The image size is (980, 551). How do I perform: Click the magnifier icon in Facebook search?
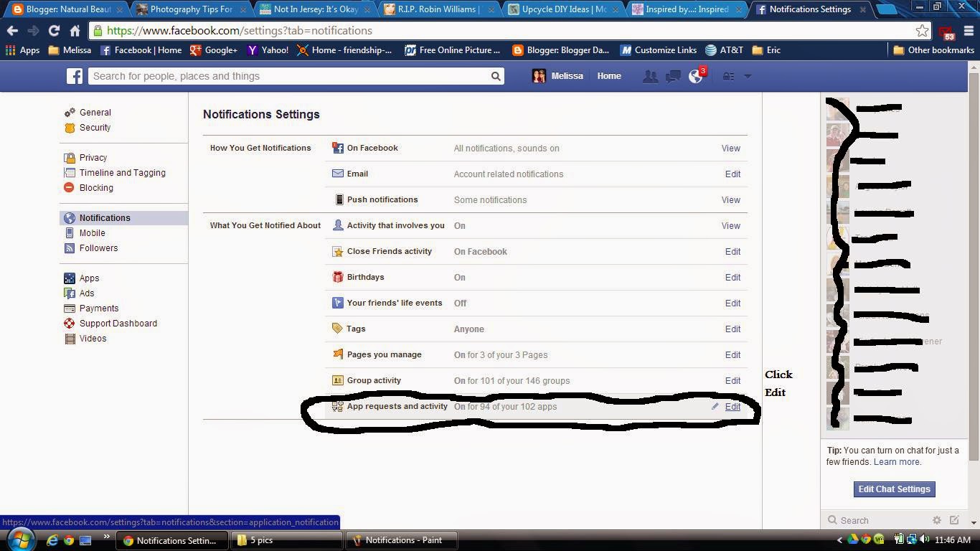(496, 76)
